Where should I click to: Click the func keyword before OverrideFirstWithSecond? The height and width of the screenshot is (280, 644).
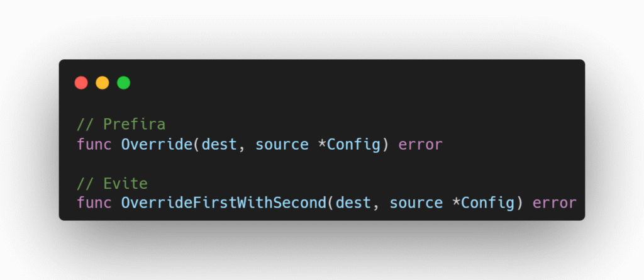pyautogui.click(x=94, y=203)
